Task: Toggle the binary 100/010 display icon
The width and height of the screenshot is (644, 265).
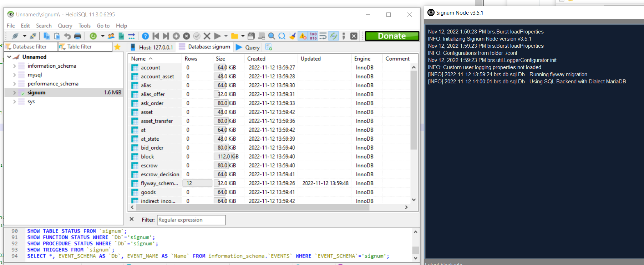Action: (x=313, y=36)
